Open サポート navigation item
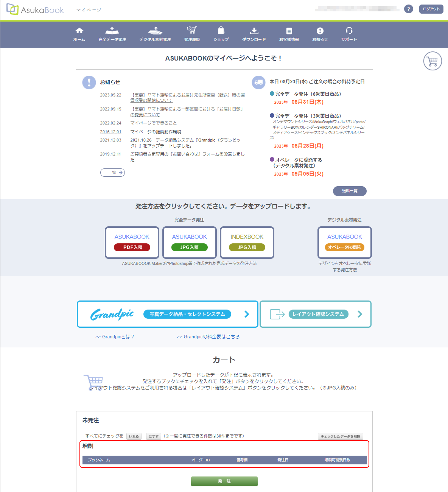 pyautogui.click(x=349, y=34)
